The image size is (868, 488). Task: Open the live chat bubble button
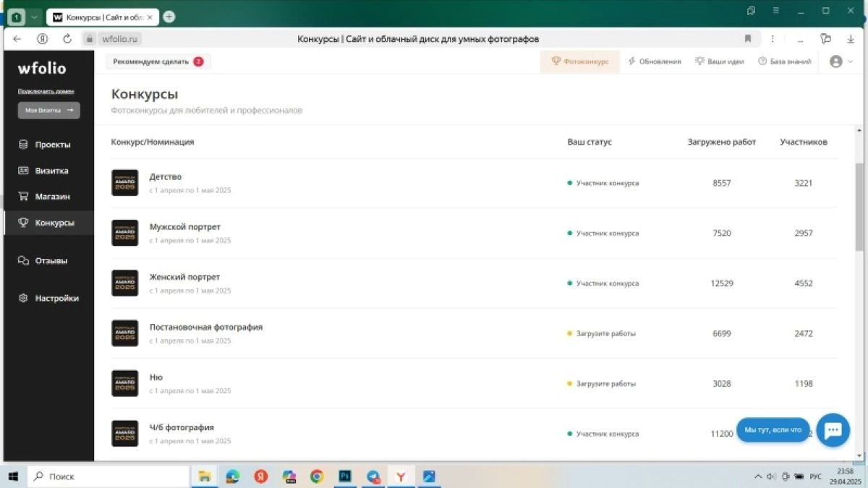pyautogui.click(x=833, y=430)
